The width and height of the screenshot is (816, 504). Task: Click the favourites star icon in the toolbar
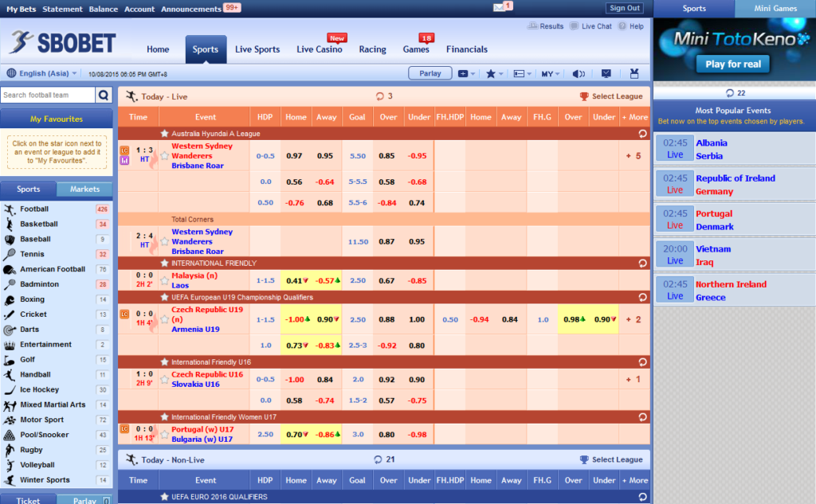(490, 72)
